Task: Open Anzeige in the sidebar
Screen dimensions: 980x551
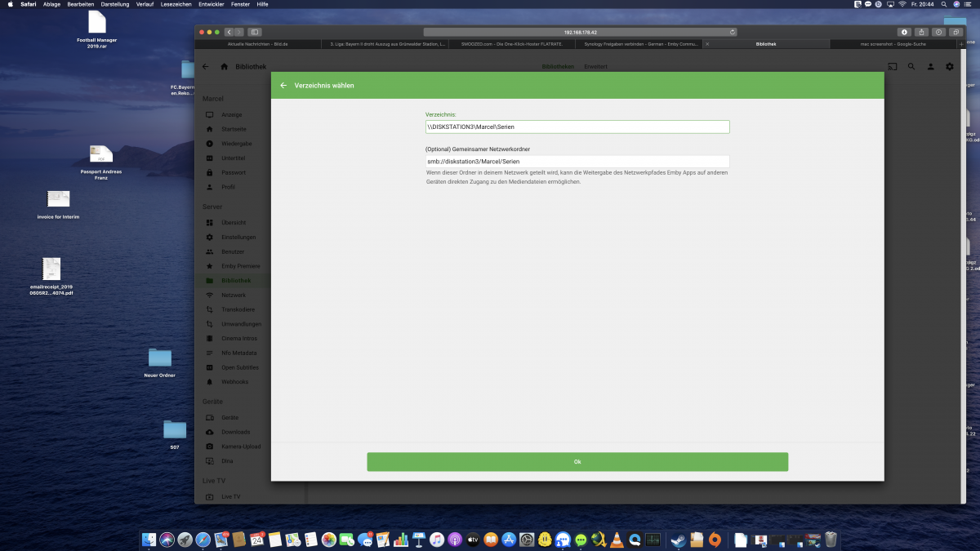Action: pos(231,115)
